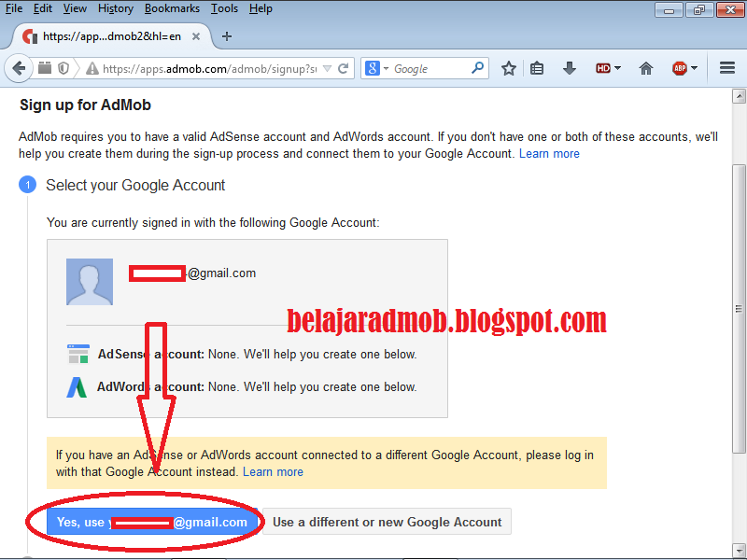
Task: Click the AdWords account icon
Action: point(77,387)
